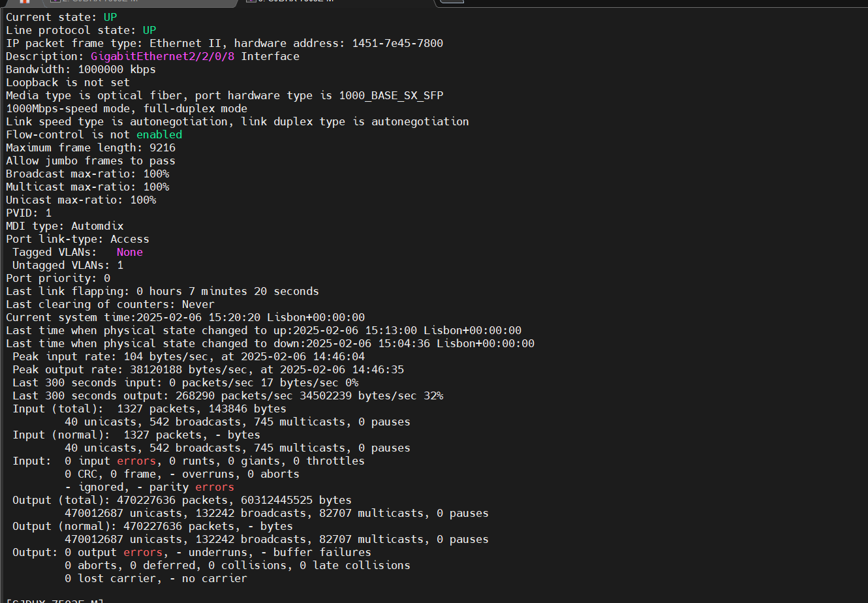The width and height of the screenshot is (868, 603).
Task: Click the green UP after Current state
Action: click(x=110, y=17)
